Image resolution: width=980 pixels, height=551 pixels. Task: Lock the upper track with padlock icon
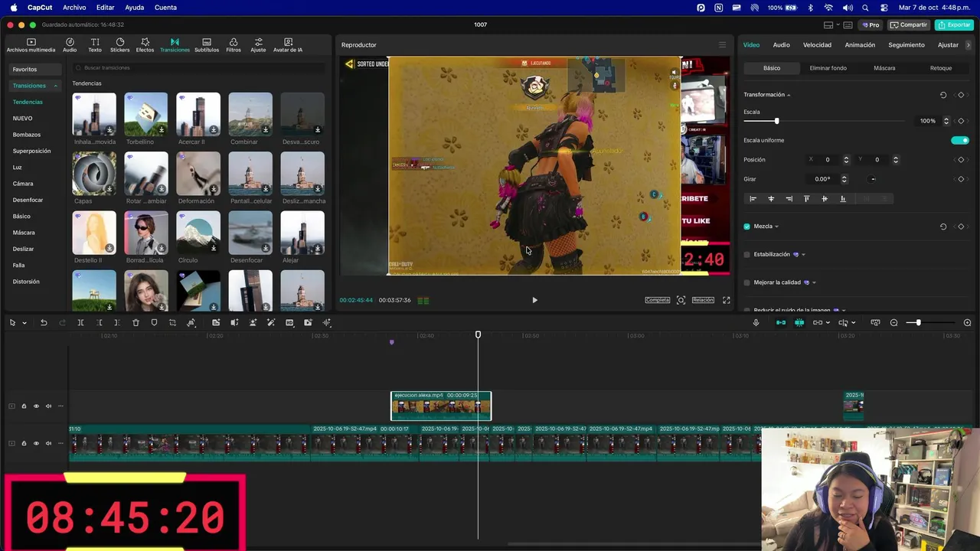pos(24,406)
